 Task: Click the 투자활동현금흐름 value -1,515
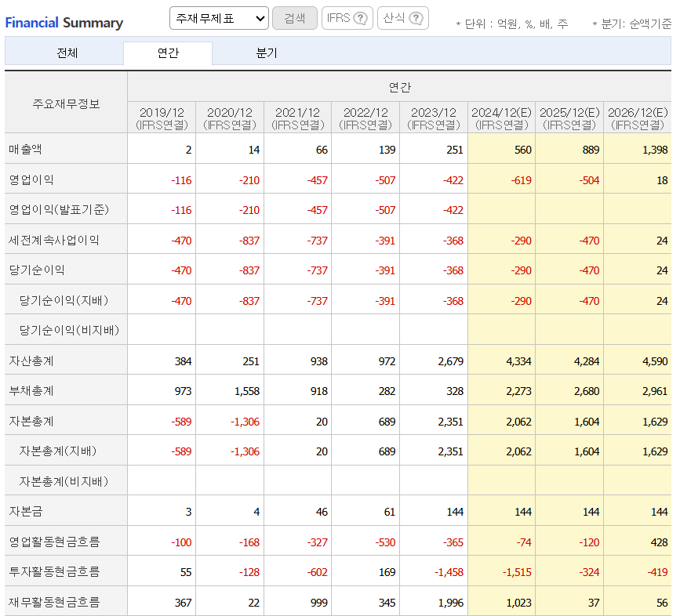coord(517,572)
